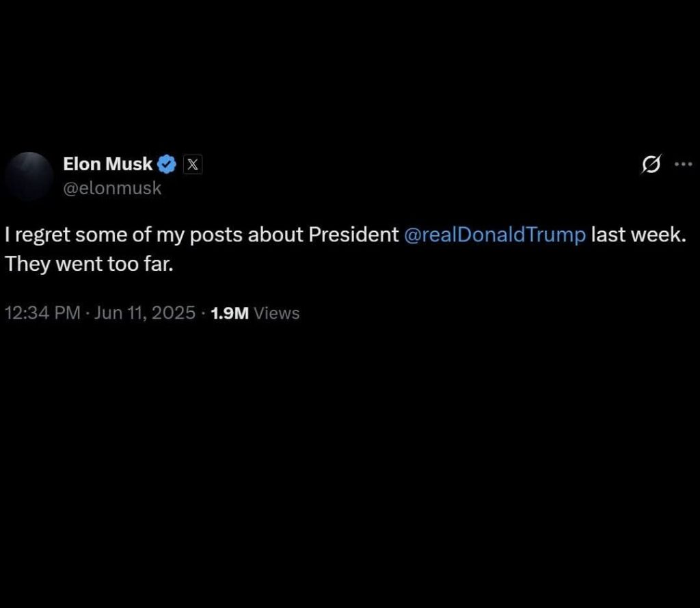
Task: Open the @realDonaldTrump mention link
Action: 495,235
